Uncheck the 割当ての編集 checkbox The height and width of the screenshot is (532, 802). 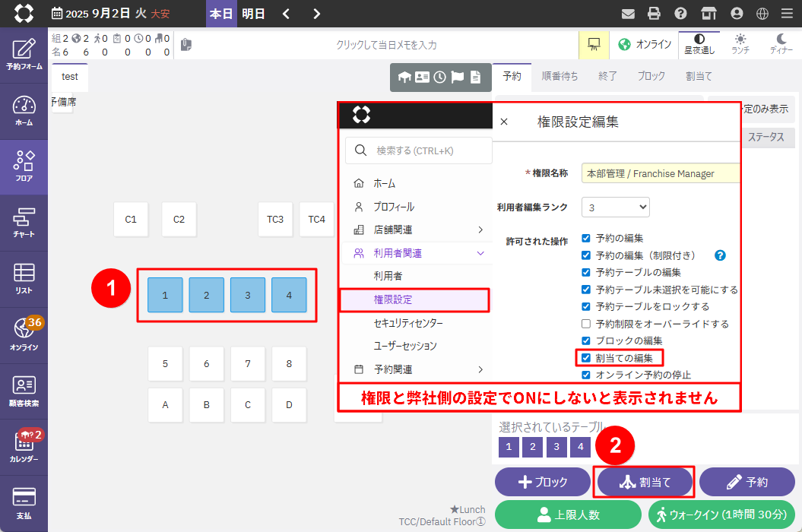(586, 357)
